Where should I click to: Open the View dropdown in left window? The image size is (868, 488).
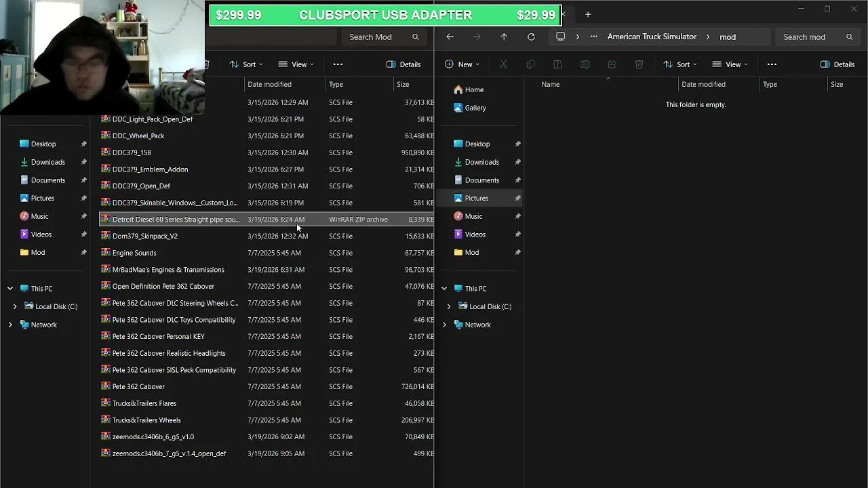pos(296,64)
